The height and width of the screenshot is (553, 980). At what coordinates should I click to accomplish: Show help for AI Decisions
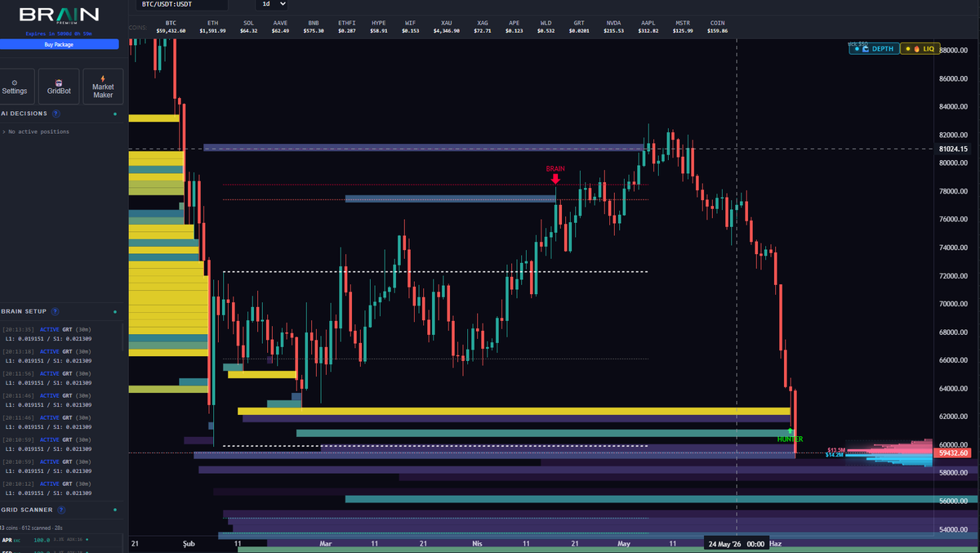56,114
